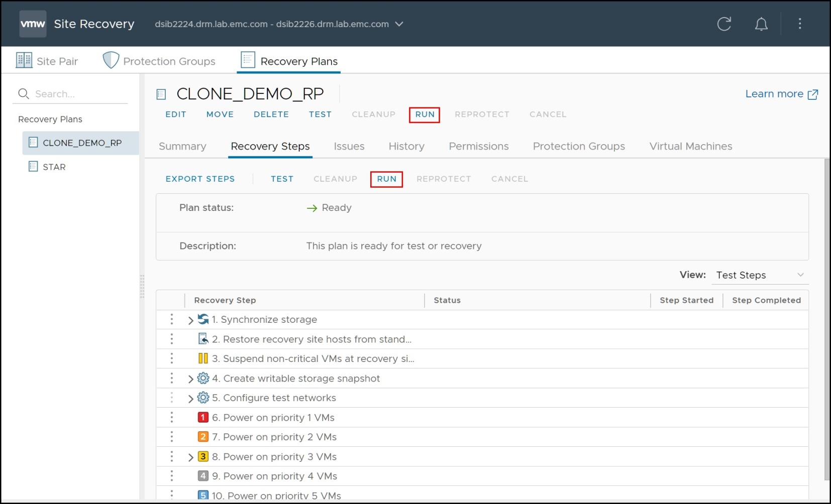Follow the Learn more link
This screenshot has height=504, width=831.
[x=774, y=94]
